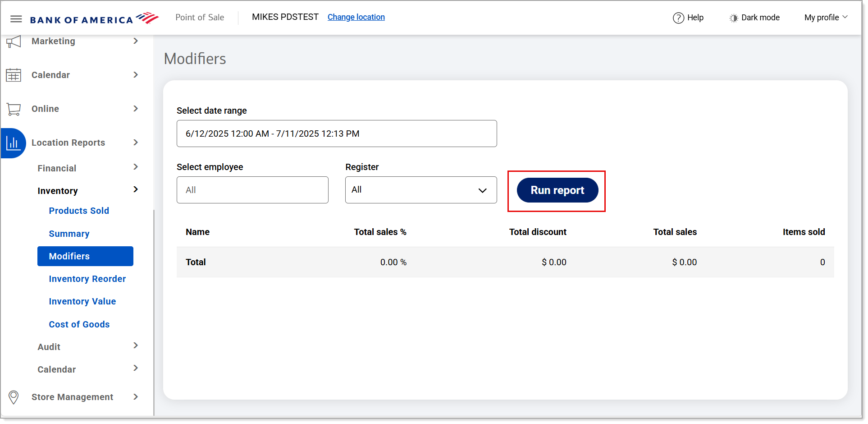Open the Summary report

(69, 234)
